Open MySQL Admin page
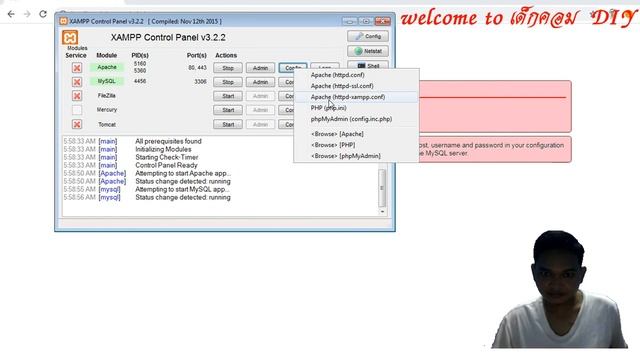This screenshot has height=360, width=640. point(260,82)
